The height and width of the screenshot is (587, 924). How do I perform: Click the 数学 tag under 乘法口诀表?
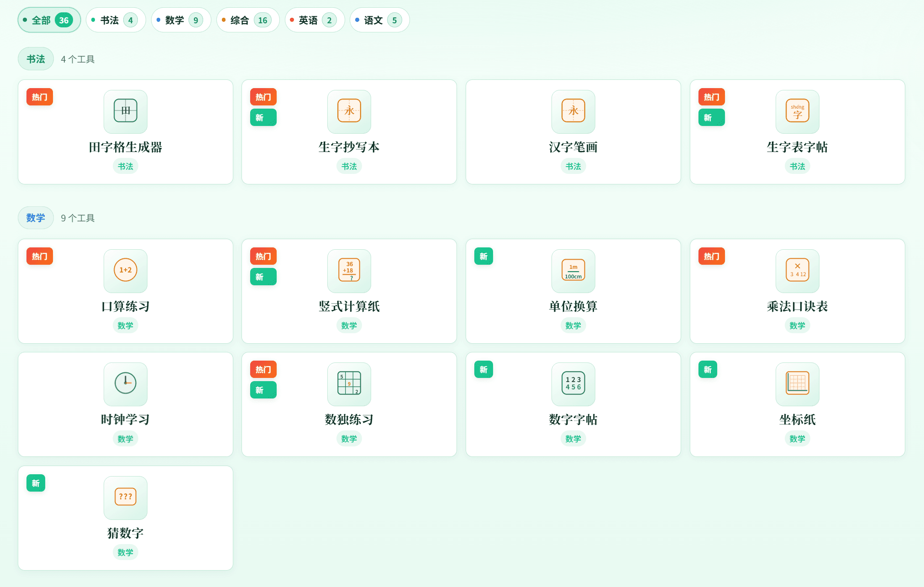tap(798, 325)
